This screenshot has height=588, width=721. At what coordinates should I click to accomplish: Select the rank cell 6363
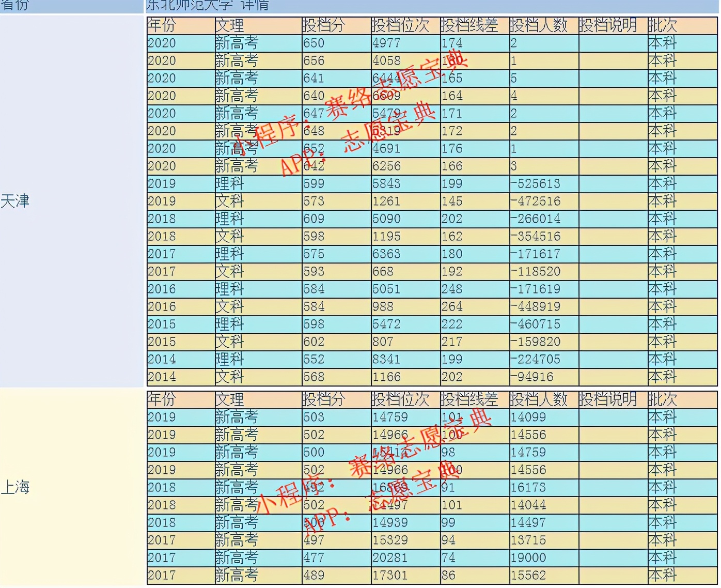[405, 254]
